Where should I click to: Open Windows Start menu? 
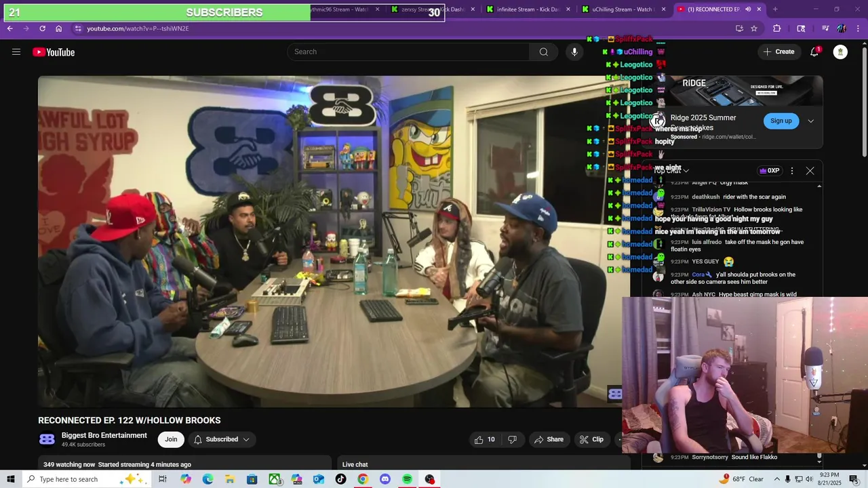pyautogui.click(x=10, y=479)
